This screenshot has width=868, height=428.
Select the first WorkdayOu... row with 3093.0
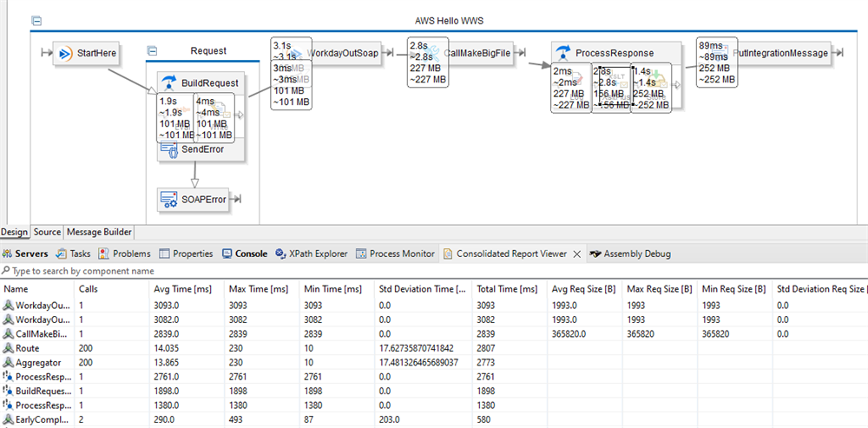coord(434,305)
